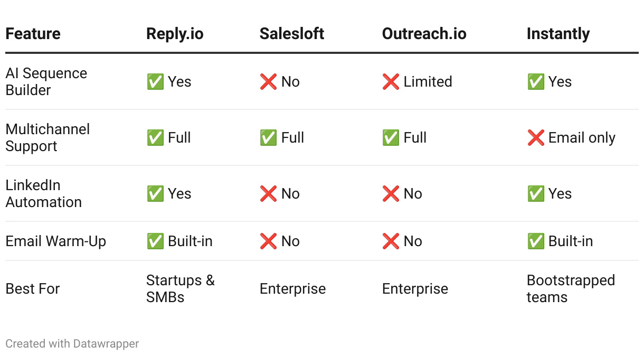
Task: Select the Instantly column header
Action: pos(558,34)
